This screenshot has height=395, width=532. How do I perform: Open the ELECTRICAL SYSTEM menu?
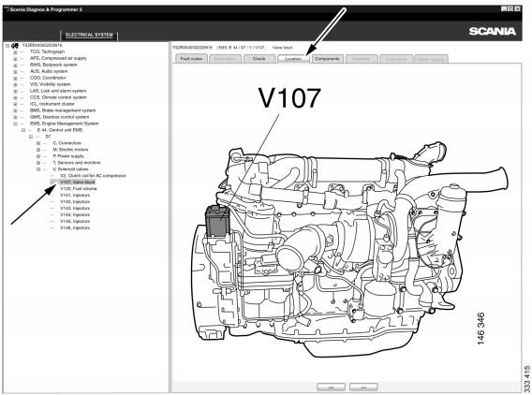(x=89, y=35)
